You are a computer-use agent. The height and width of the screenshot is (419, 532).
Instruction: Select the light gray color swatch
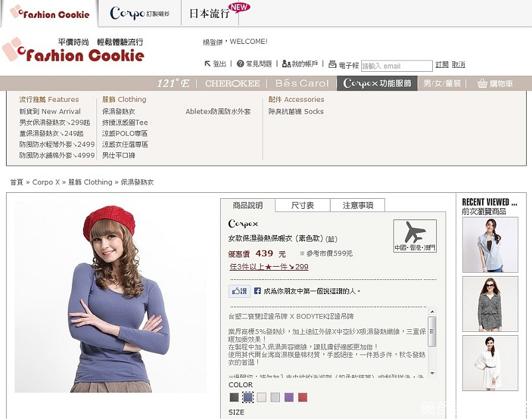click(x=275, y=397)
